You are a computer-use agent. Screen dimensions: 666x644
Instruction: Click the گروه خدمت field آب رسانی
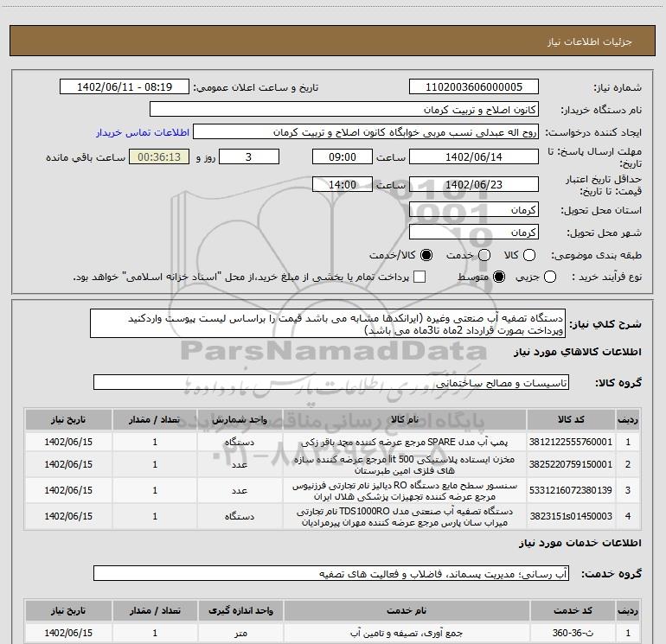point(331,573)
